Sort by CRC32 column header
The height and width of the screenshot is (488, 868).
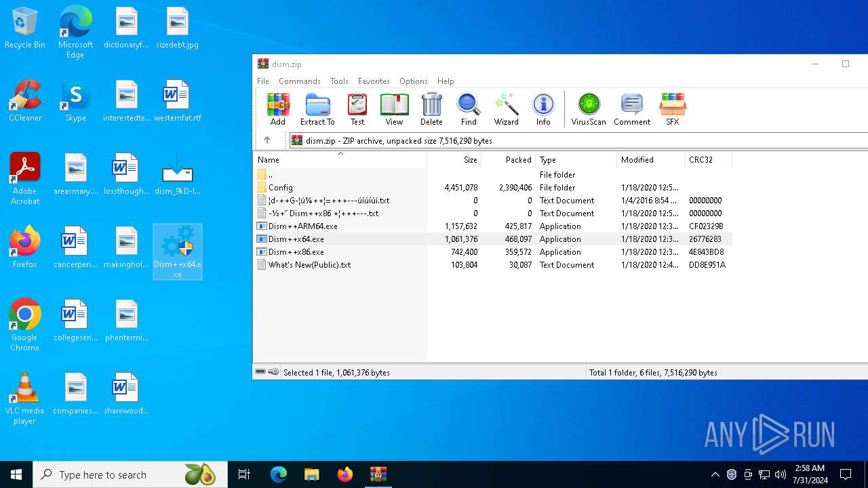(709, 160)
